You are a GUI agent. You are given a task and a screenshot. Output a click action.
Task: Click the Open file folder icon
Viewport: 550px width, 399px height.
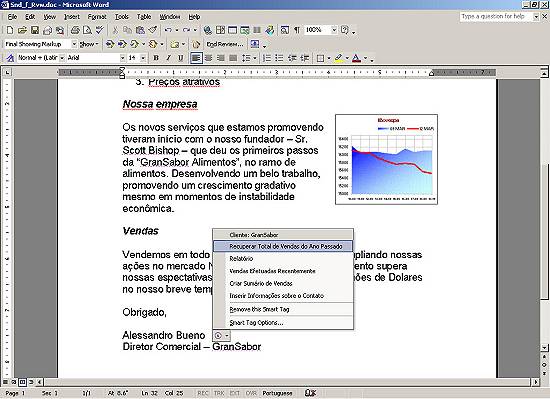click(x=22, y=30)
